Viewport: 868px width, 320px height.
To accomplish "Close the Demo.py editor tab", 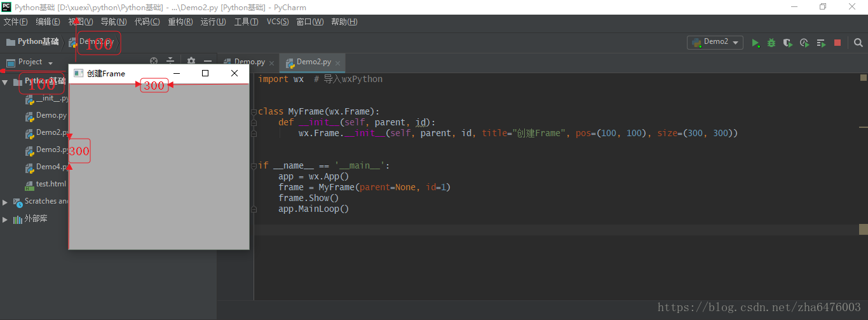I will pos(272,63).
